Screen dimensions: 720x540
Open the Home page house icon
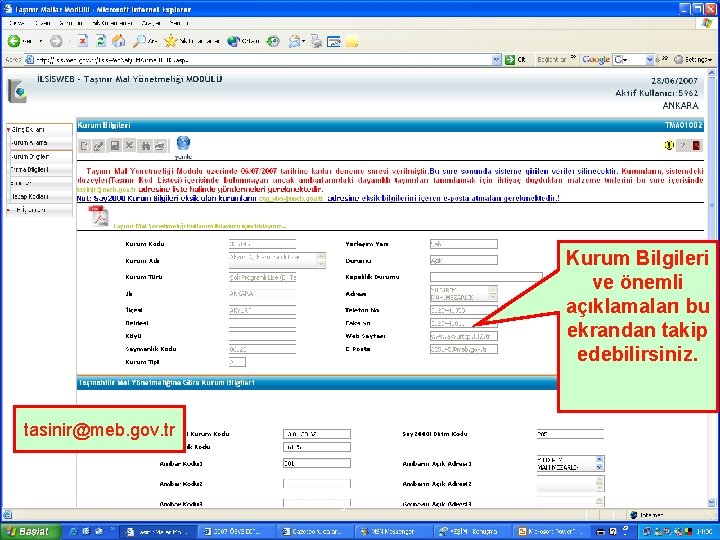118,41
